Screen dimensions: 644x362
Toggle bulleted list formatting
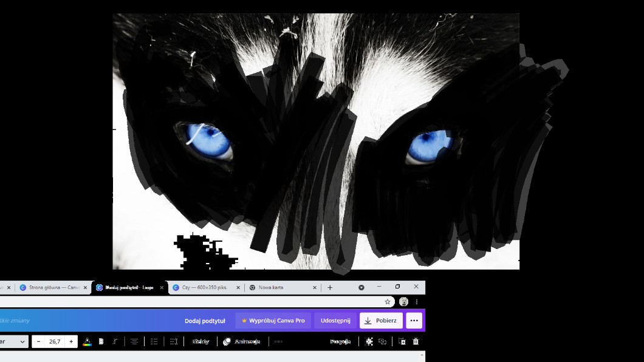click(154, 341)
